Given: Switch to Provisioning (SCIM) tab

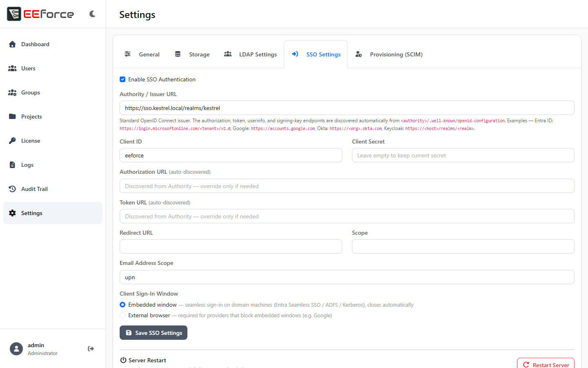Looking at the screenshot, I should 389,54.
